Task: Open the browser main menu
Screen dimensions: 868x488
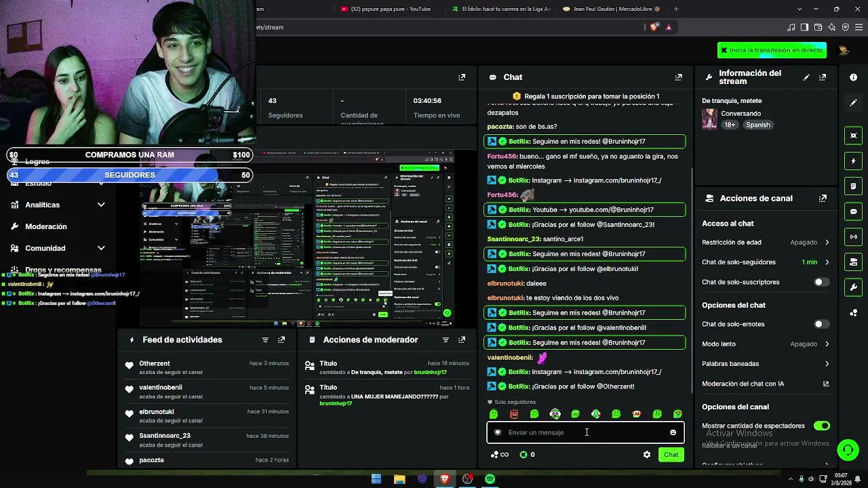Action: pyautogui.click(x=858, y=27)
